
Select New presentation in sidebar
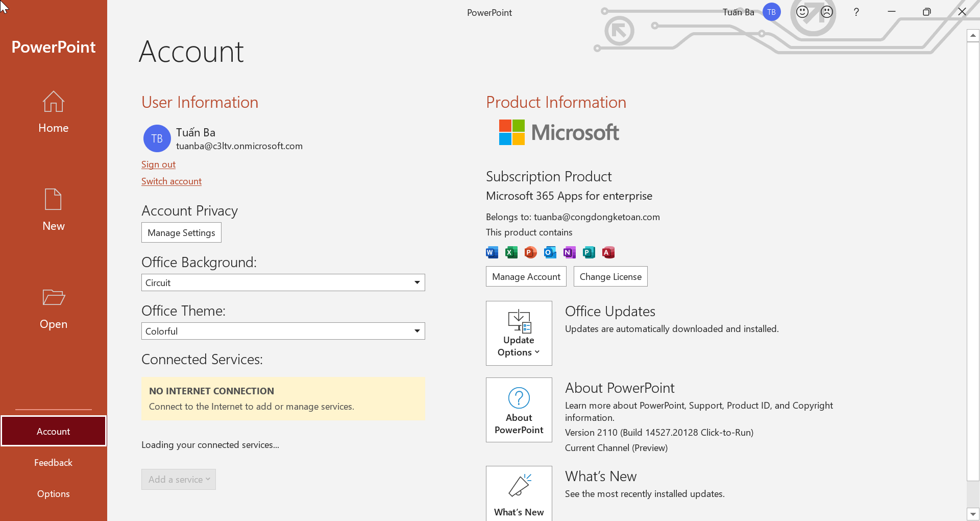[53, 210]
